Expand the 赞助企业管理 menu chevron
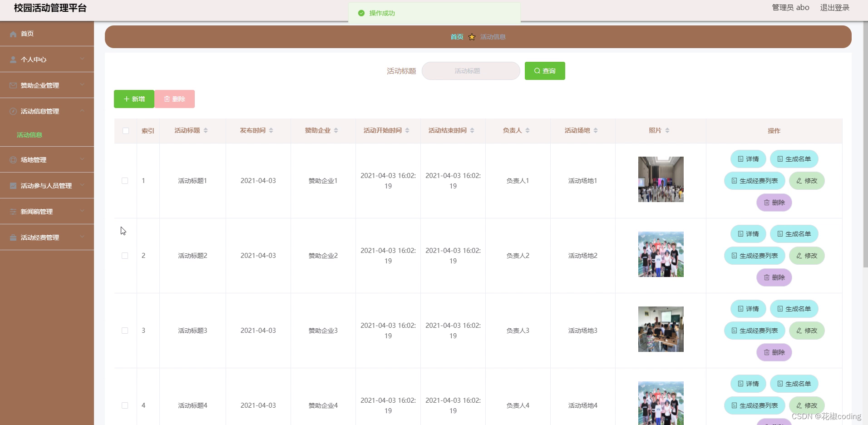 82,84
